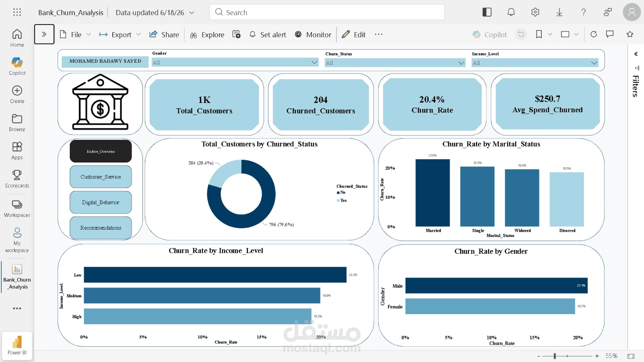
Task: Click the Divorced churn rate bar
Action: pos(567,200)
